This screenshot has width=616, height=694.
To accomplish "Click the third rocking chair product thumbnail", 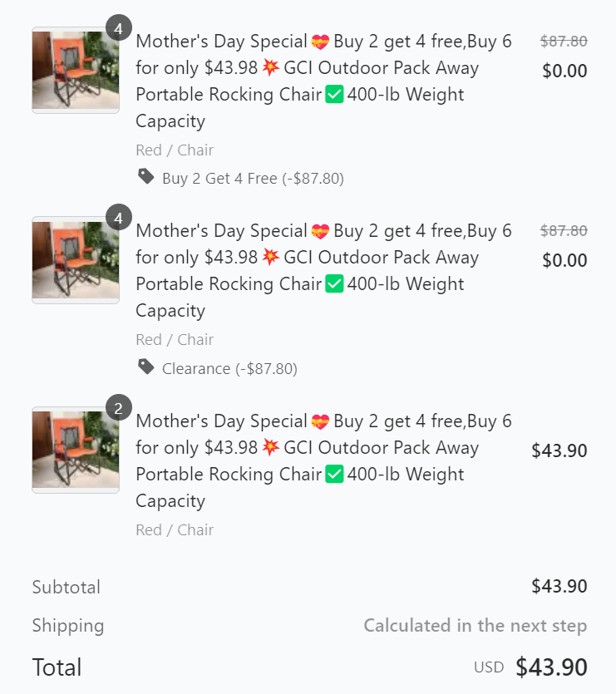I will tap(76, 450).
